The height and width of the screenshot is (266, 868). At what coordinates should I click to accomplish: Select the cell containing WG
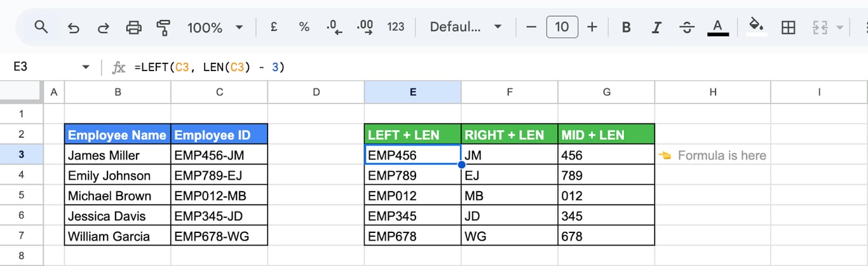[510, 236]
